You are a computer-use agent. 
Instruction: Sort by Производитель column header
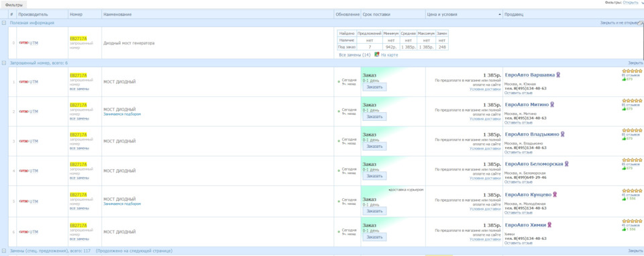click(x=33, y=14)
